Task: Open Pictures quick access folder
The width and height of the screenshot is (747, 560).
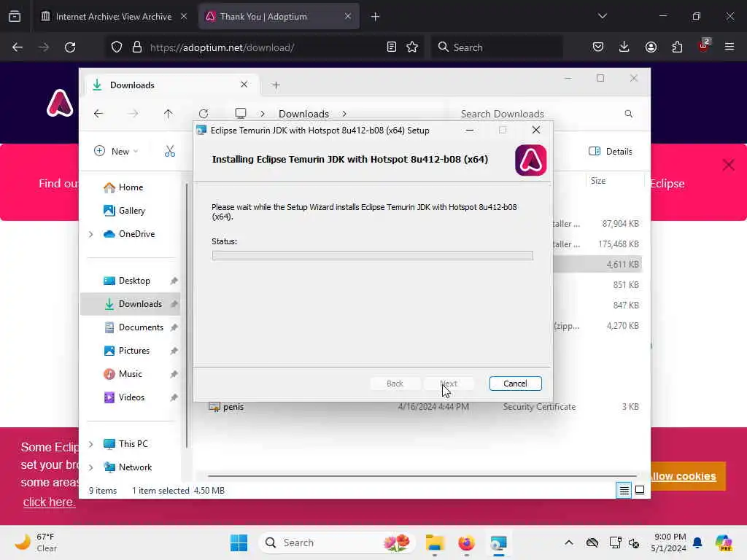Action: [134, 351]
